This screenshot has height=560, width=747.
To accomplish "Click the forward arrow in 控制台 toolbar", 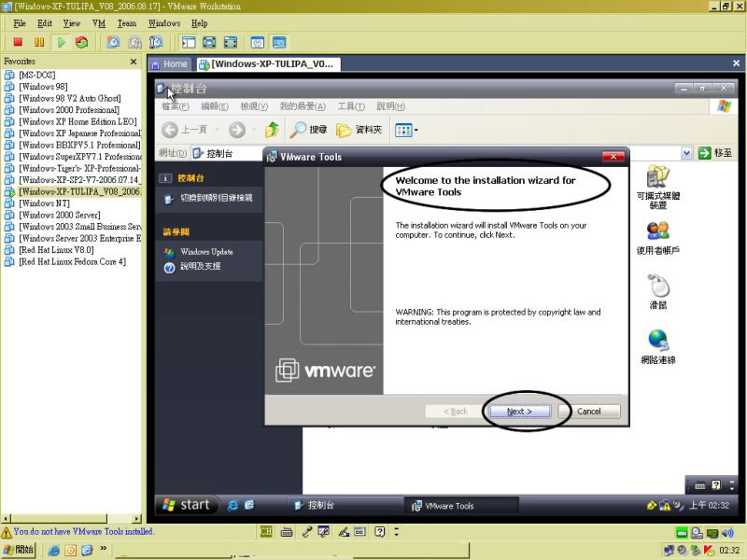I will click(237, 130).
